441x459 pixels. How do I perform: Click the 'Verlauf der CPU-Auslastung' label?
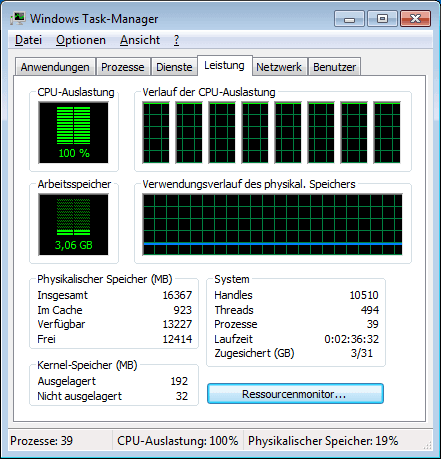(209, 92)
